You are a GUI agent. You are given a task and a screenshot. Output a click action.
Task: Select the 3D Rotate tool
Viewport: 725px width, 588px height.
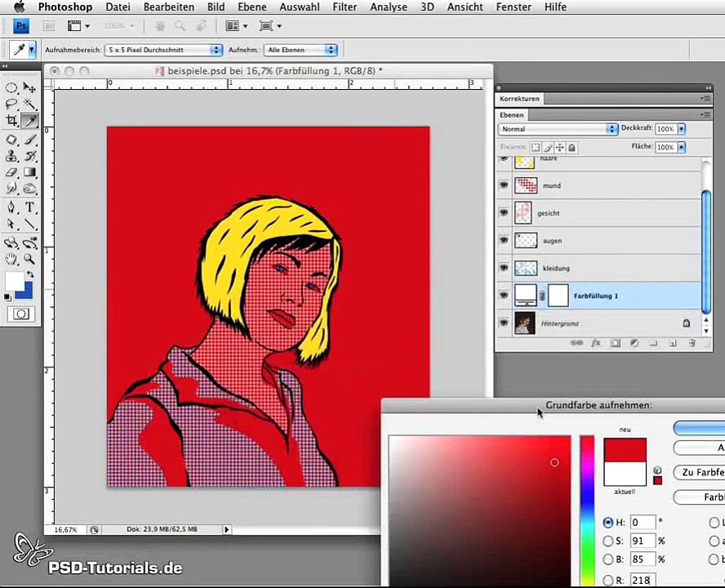11,243
